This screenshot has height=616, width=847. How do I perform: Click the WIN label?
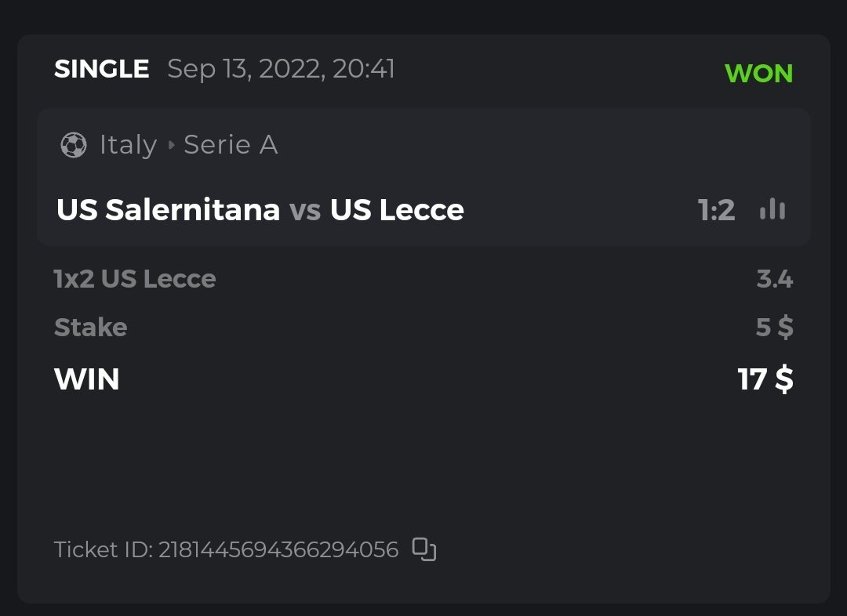tap(87, 379)
